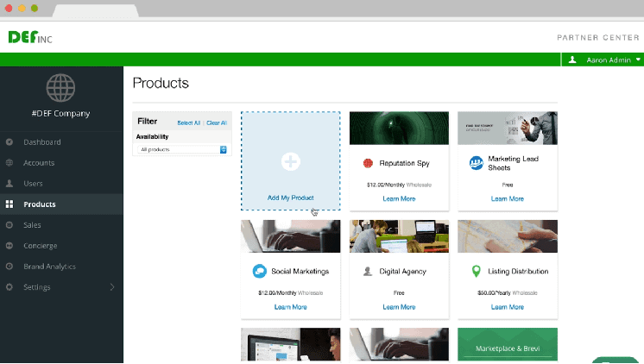Image resolution: width=644 pixels, height=364 pixels.
Task: Click the Listing Distribution card image
Action: 508,236
